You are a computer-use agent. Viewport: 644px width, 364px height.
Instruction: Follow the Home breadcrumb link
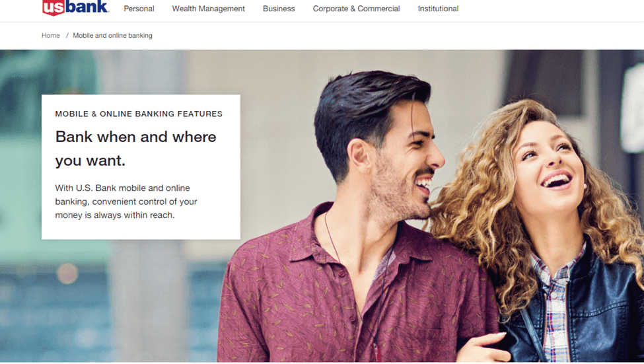[x=50, y=35]
